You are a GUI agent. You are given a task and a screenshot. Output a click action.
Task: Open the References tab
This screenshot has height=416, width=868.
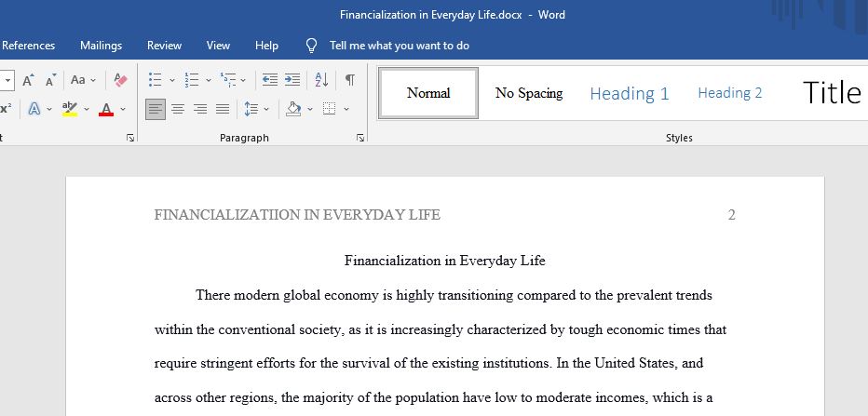pos(28,46)
